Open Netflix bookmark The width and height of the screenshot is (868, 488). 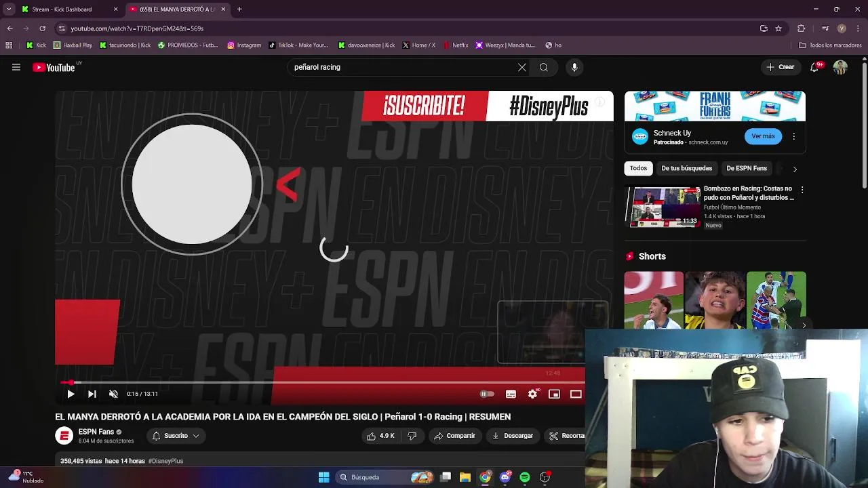pos(456,45)
